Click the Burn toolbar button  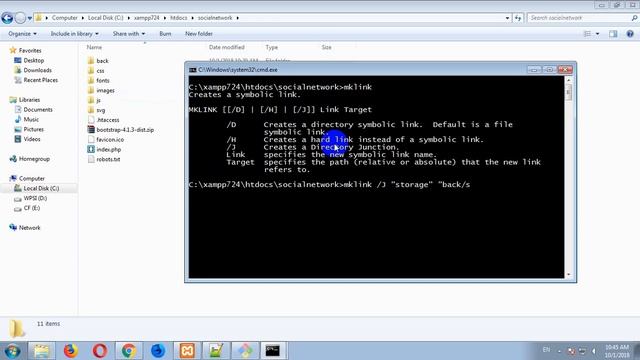[x=165, y=33]
